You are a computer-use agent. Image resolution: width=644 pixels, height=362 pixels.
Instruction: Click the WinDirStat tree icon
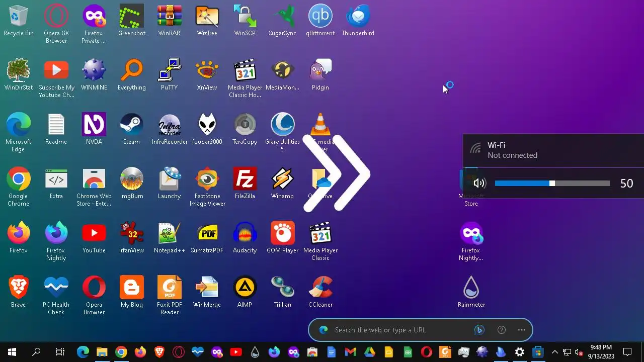coord(19,75)
